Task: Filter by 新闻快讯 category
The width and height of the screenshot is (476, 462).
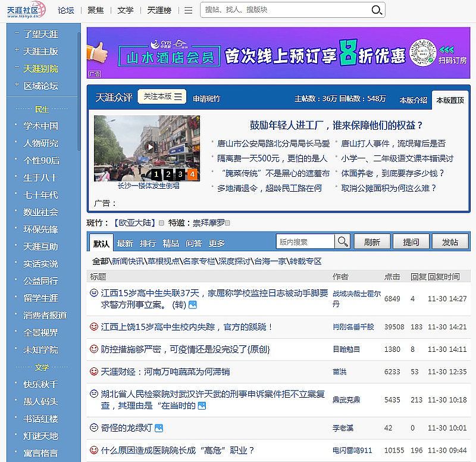Action: pos(128,261)
